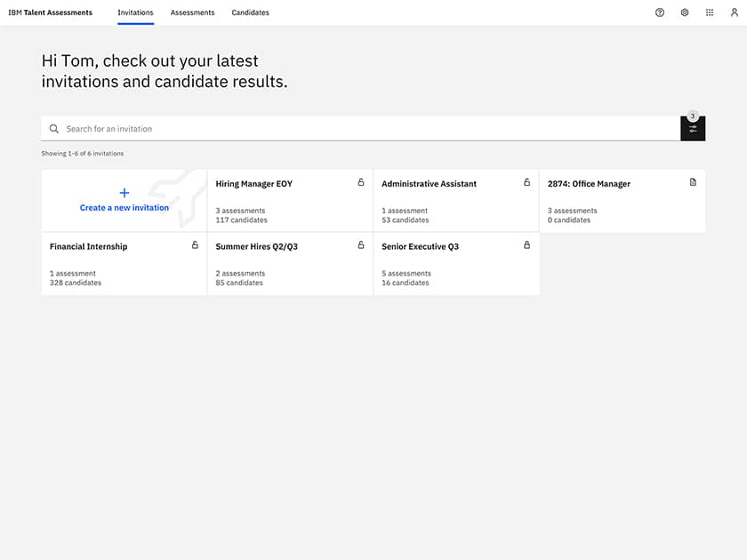Toggle the lock on Senior Executive Q3
The image size is (747, 560).
[526, 244]
